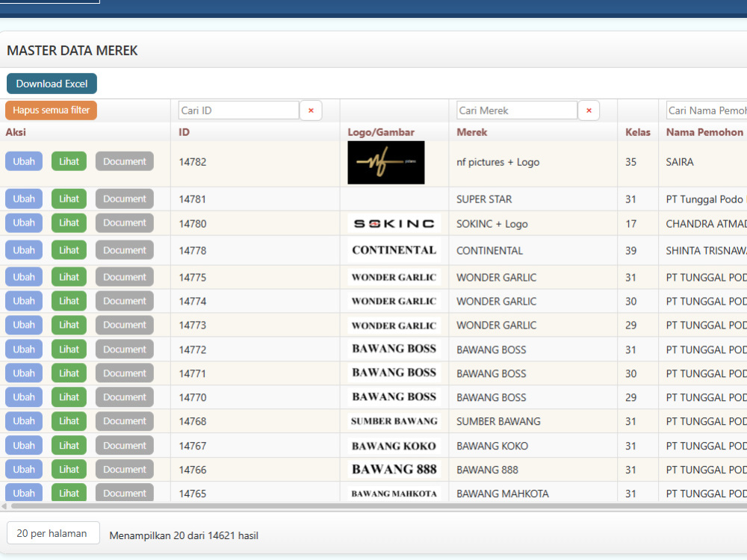
Task: Edit BAWANG 888 record with Ubah
Action: click(x=24, y=469)
